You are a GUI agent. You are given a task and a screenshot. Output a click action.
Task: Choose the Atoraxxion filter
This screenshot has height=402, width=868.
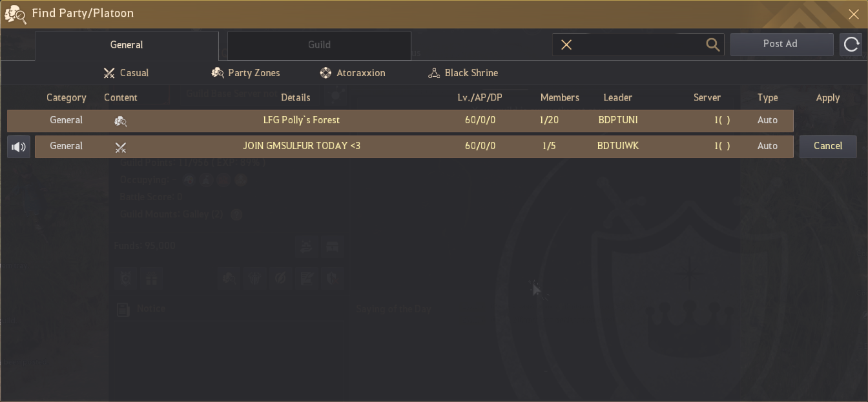353,73
